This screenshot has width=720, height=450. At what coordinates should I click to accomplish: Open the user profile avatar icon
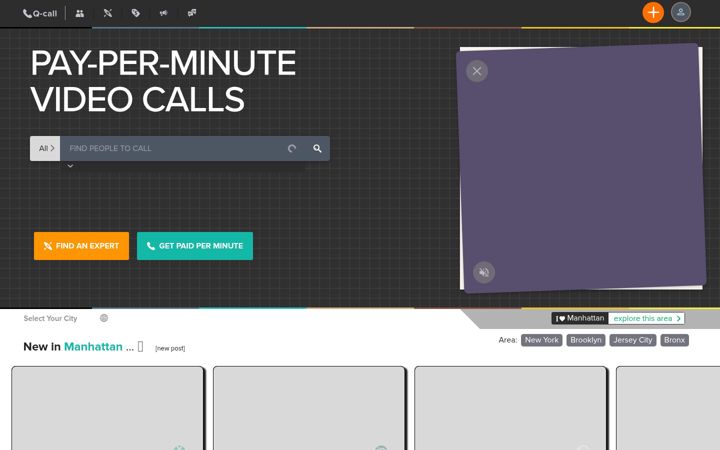pyautogui.click(x=681, y=12)
